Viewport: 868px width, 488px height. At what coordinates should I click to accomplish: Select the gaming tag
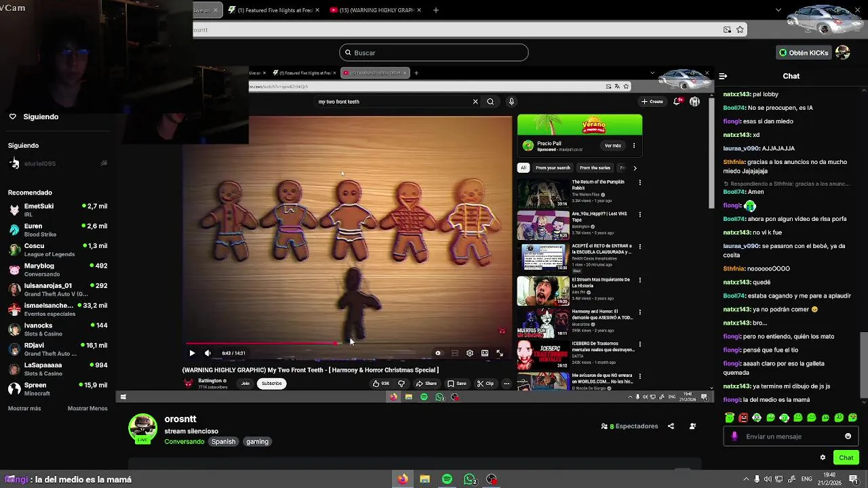pyautogui.click(x=257, y=442)
